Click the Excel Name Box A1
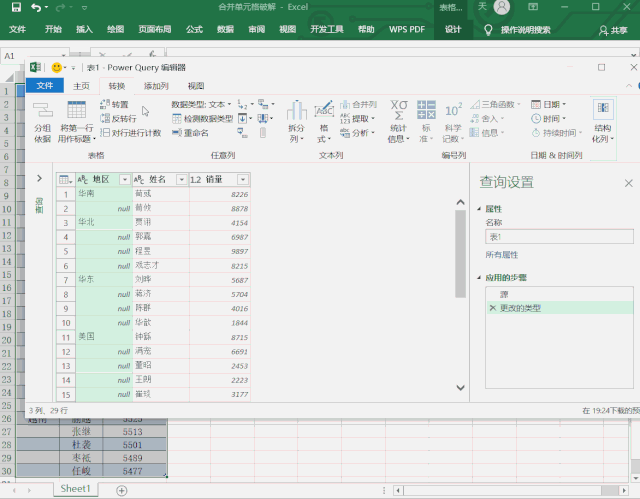The image size is (640, 499). [x=35, y=56]
